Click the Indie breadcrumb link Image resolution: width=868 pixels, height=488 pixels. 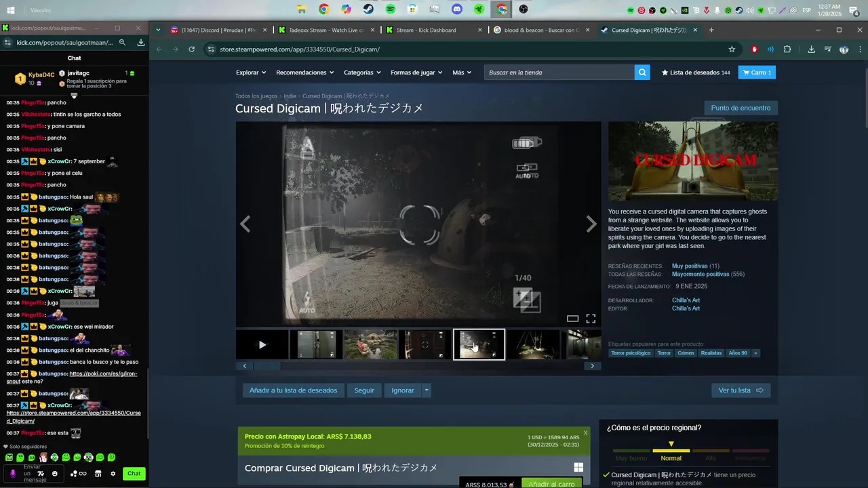pos(290,96)
